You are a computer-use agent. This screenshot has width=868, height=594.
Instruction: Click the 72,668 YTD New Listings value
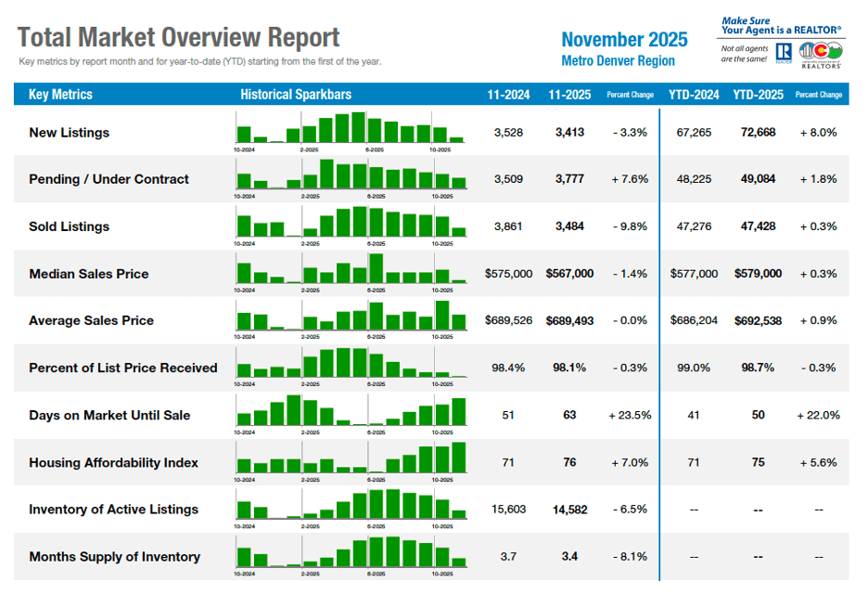pos(758,133)
